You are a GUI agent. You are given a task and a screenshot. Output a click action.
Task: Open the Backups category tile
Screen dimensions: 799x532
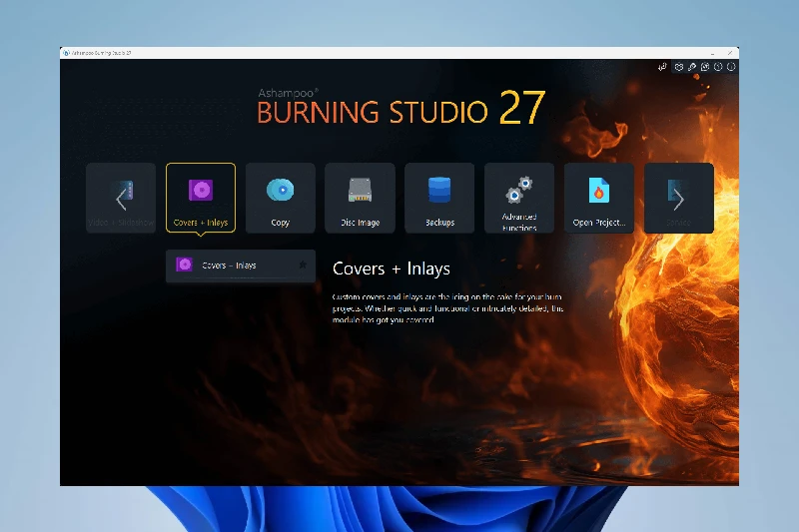tap(439, 198)
